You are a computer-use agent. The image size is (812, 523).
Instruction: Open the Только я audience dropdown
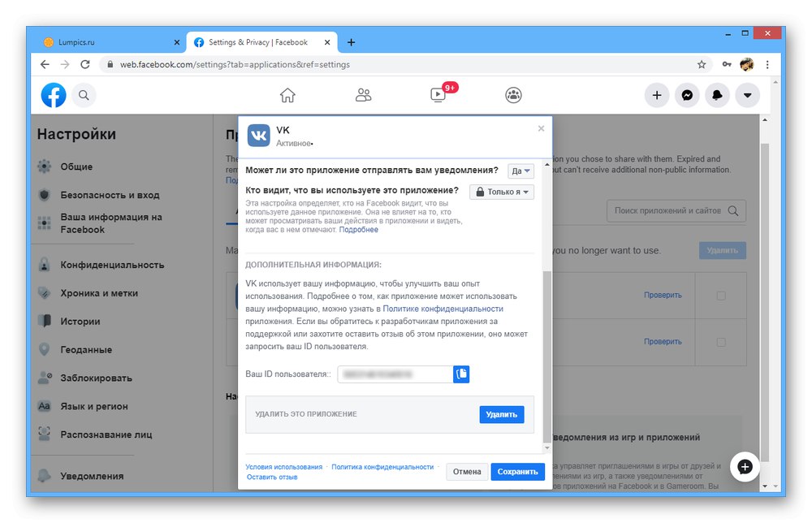502,192
